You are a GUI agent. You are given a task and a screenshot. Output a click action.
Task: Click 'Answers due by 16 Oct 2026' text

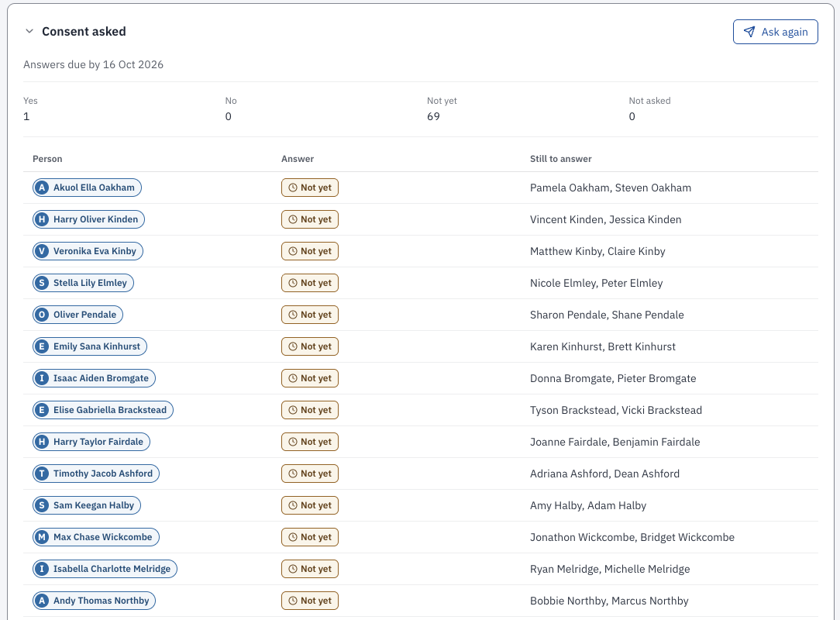tap(93, 64)
